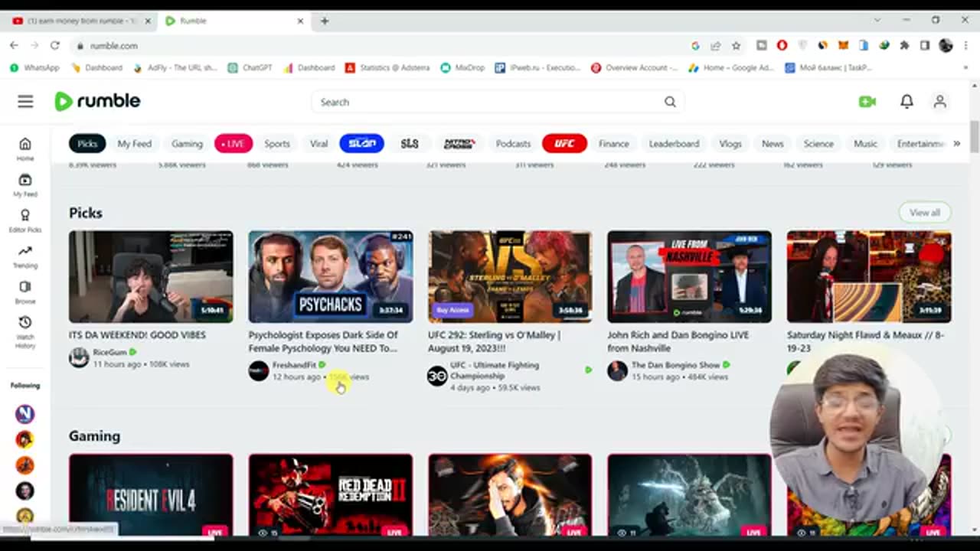
Task: Click the UFC channel avatar
Action: [x=437, y=376]
